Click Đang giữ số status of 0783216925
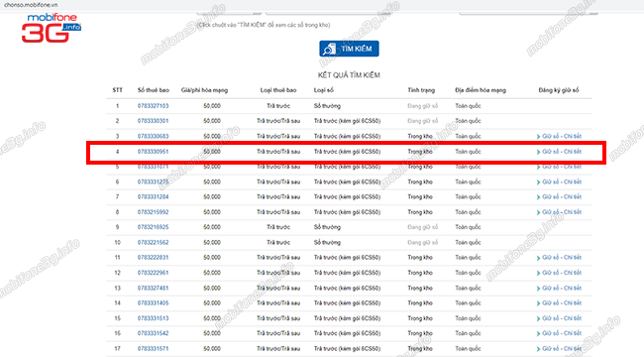This screenshot has width=644, height=357. (423, 227)
